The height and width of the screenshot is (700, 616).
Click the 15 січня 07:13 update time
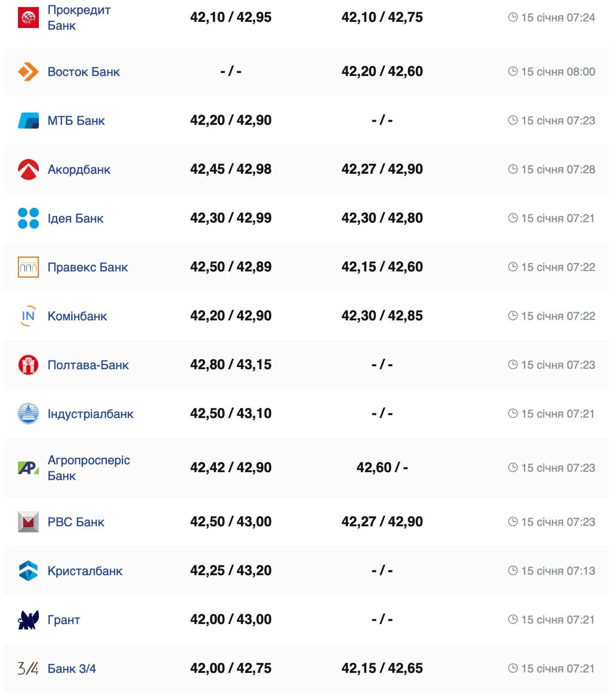558,571
